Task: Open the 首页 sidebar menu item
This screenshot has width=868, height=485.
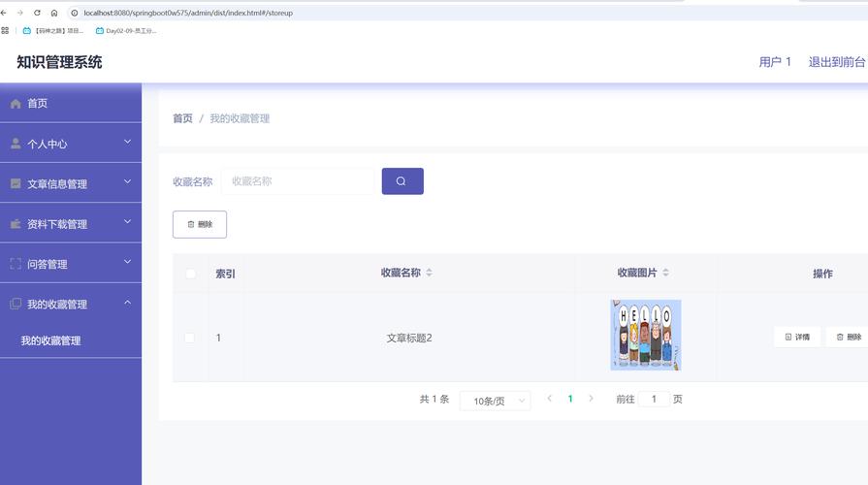Action: coord(37,104)
